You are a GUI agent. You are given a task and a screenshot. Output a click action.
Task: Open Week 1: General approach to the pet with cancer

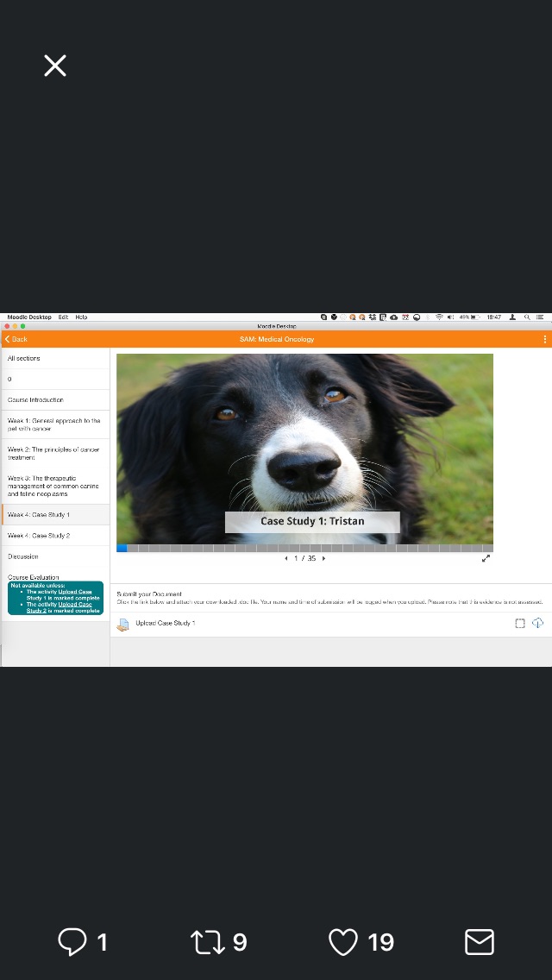coord(56,424)
